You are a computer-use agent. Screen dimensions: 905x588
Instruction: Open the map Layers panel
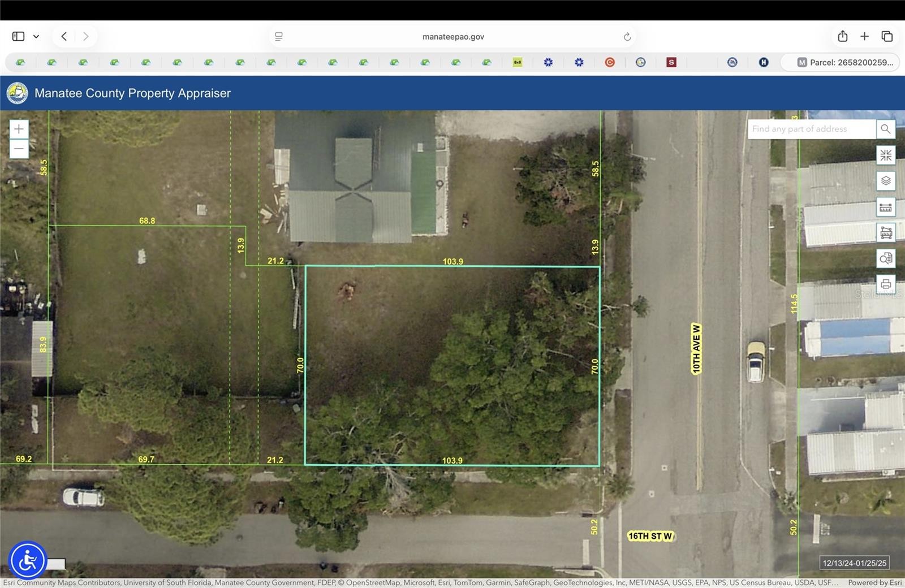pos(886,181)
